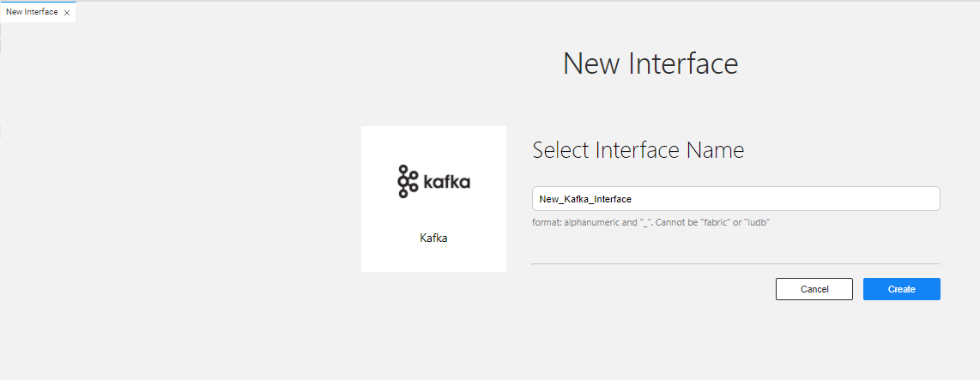Click the horizontal divider above the buttons
Image resolution: width=980 pixels, height=380 pixels.
pyautogui.click(x=736, y=263)
